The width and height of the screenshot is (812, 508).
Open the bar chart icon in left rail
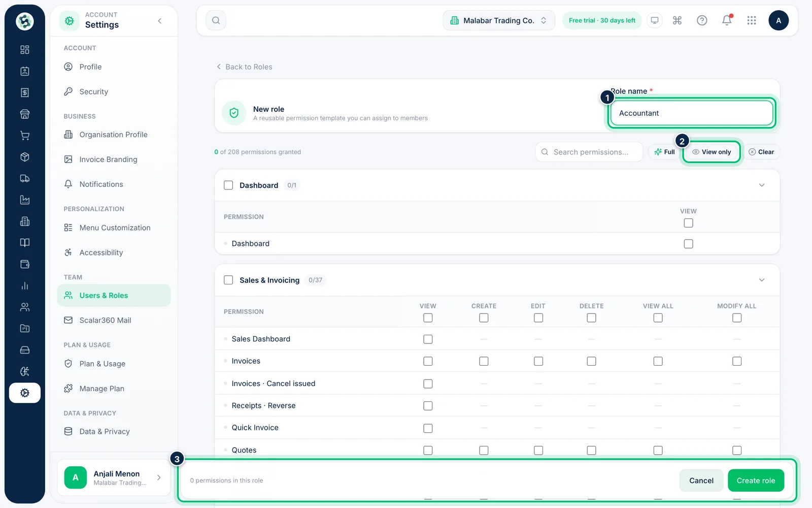(24, 285)
